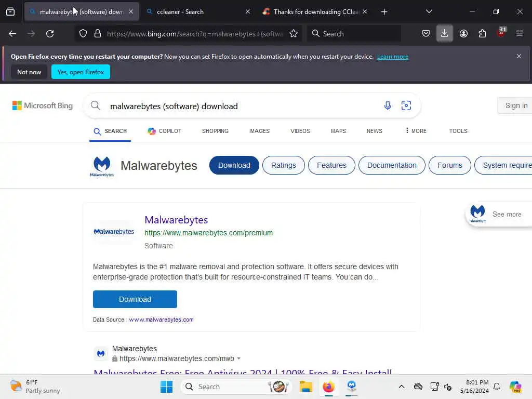Open taskbar clock showing 8:01 PM
532x399 pixels.
point(474,387)
